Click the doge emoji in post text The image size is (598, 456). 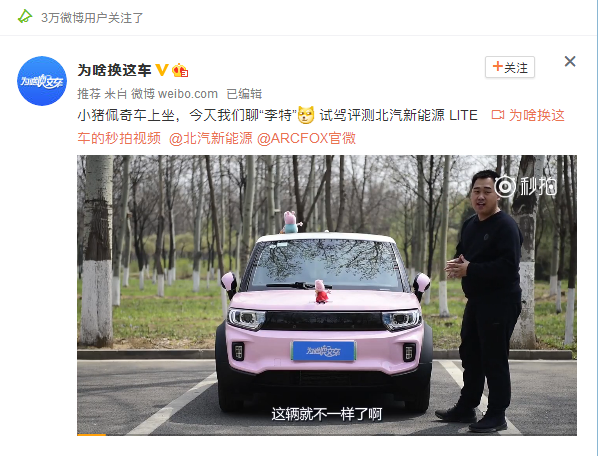[x=306, y=115]
